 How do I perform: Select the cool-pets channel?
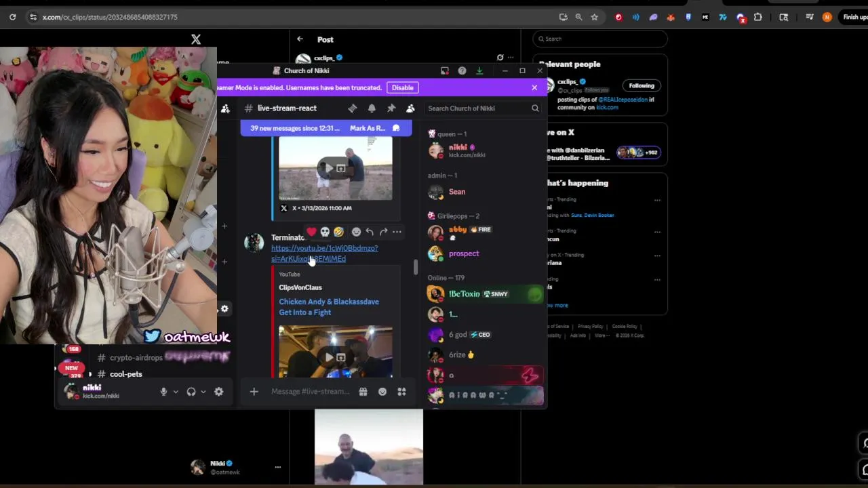tap(126, 374)
